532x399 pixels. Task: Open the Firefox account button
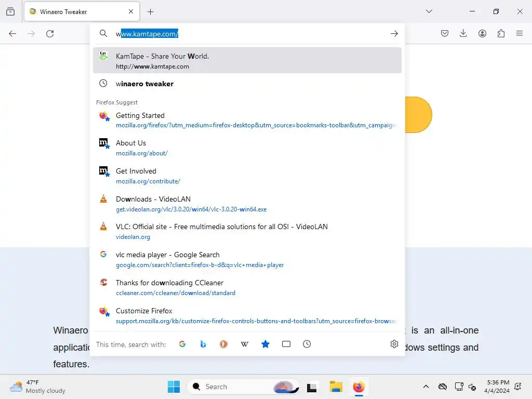point(482,33)
